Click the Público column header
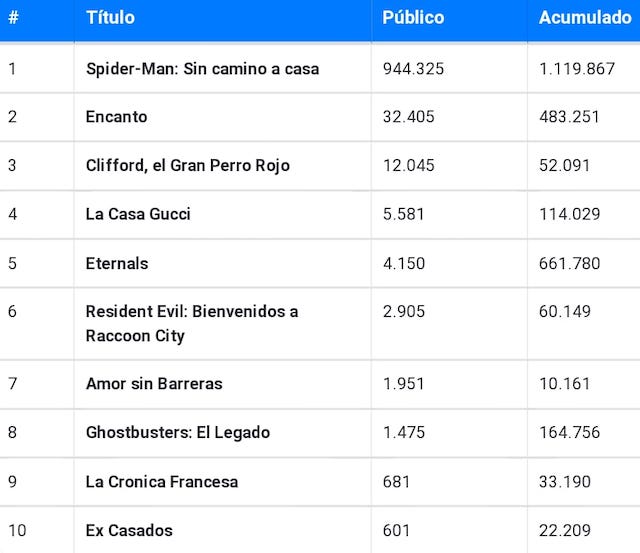The image size is (640, 553). (x=413, y=18)
